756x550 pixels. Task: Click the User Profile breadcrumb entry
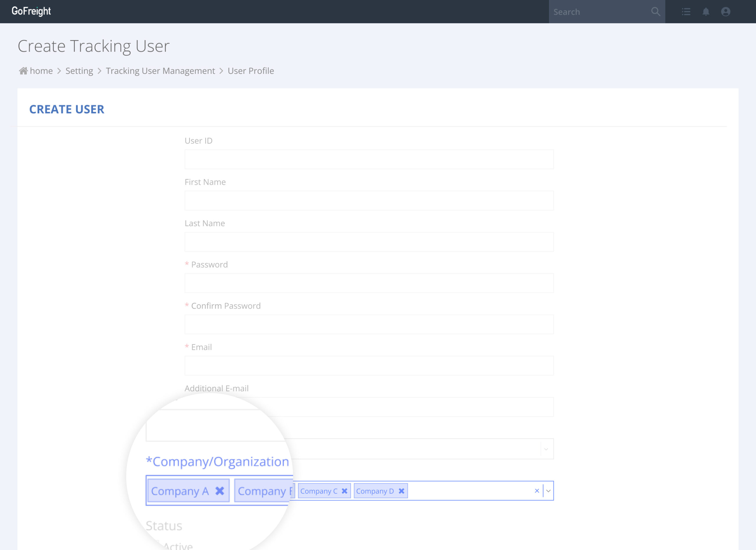[250, 71]
